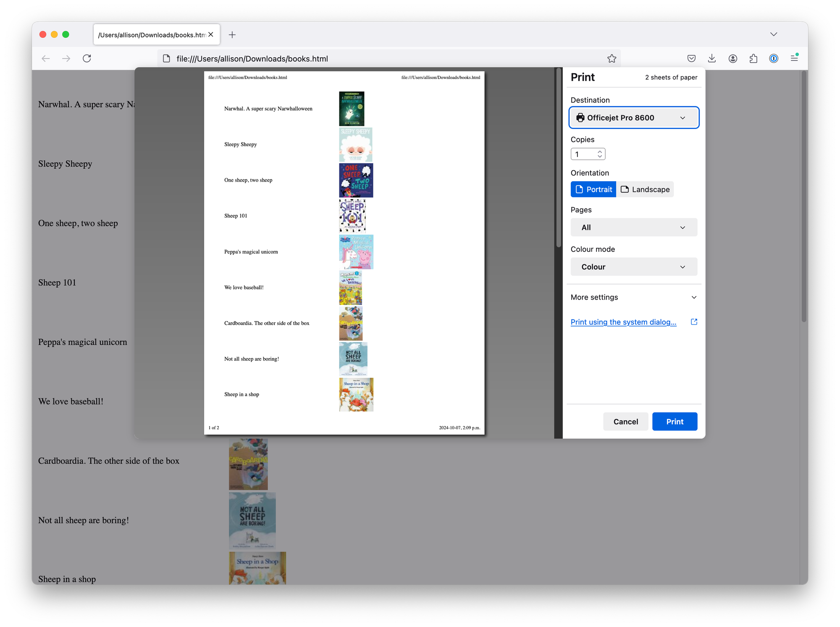Viewport: 840px width, 627px height.
Task: Click the page reload icon
Action: point(87,58)
